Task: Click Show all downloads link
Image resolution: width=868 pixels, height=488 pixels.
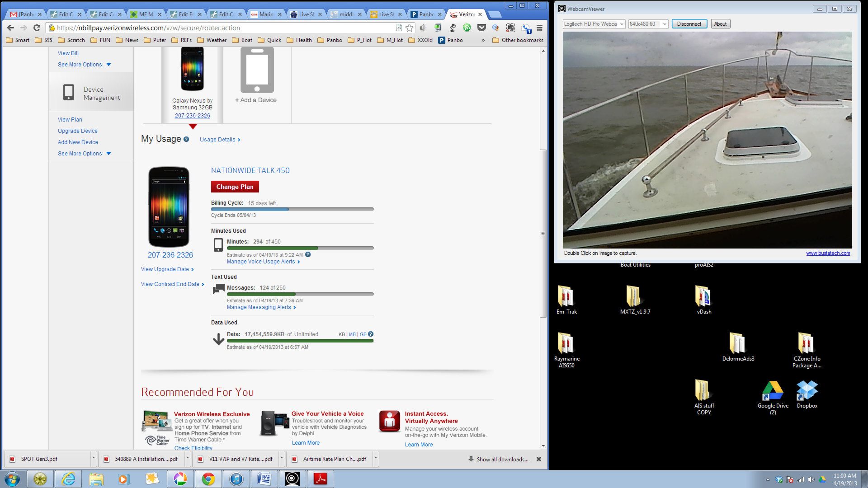Action: click(502, 460)
